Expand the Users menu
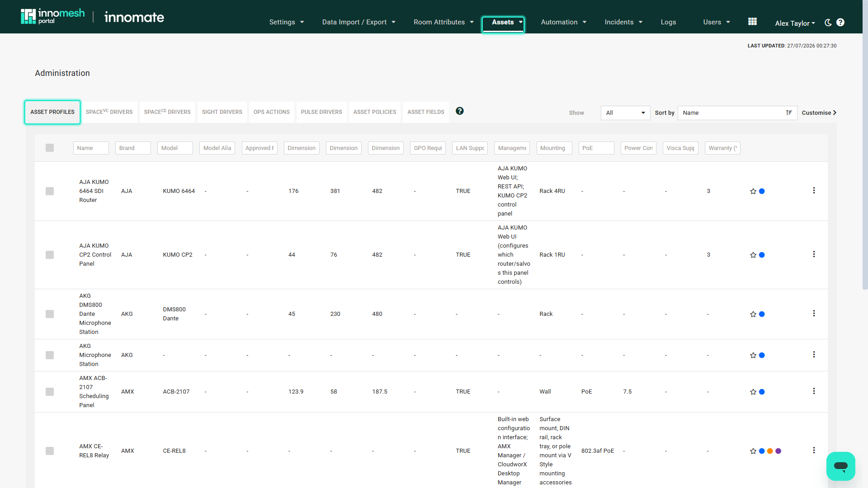Screen dimensions: 868x488 [717, 22]
